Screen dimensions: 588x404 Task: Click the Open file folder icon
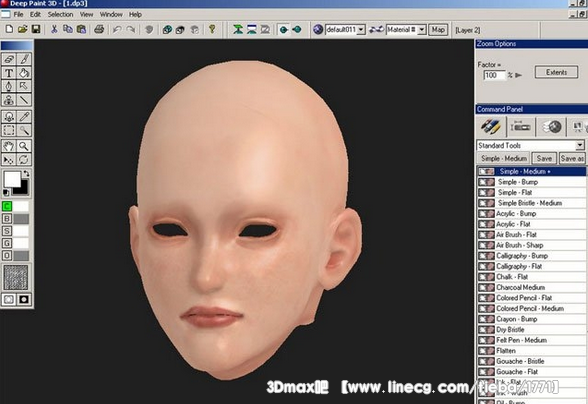pos(22,29)
